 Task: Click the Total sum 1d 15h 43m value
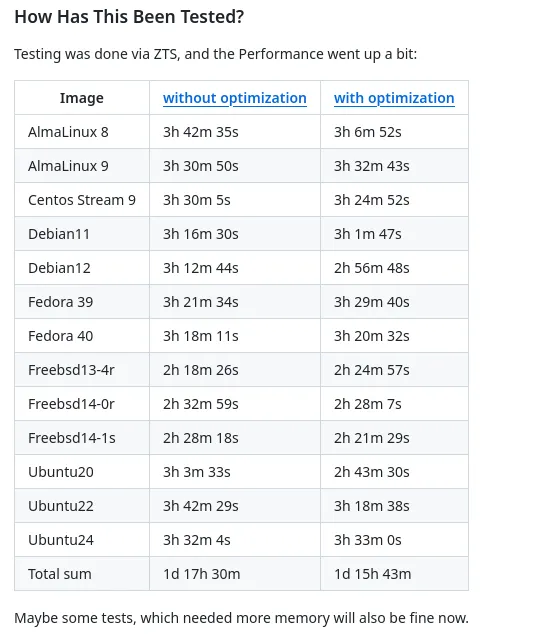pyautogui.click(x=372, y=574)
